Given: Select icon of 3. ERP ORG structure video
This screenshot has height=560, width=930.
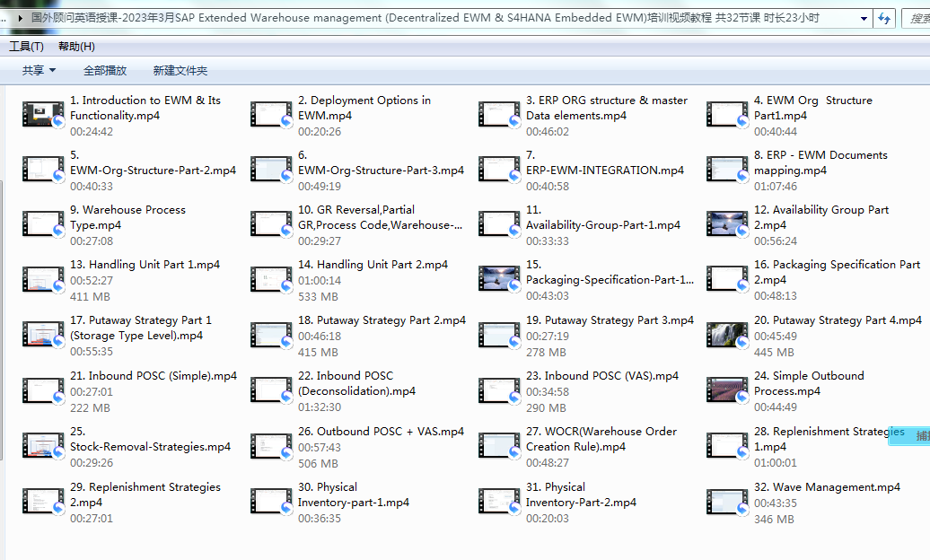Looking at the screenshot, I should click(x=499, y=115).
